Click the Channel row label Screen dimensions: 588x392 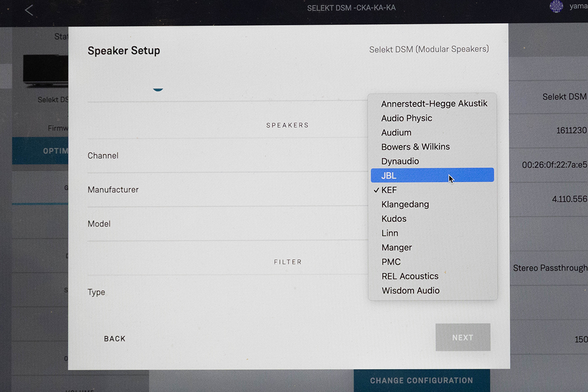pos(103,155)
